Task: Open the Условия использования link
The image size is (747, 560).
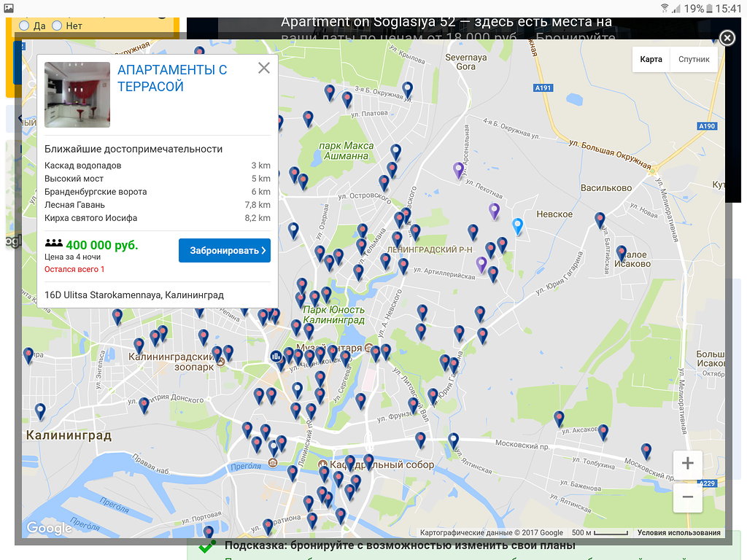Action: tap(678, 533)
